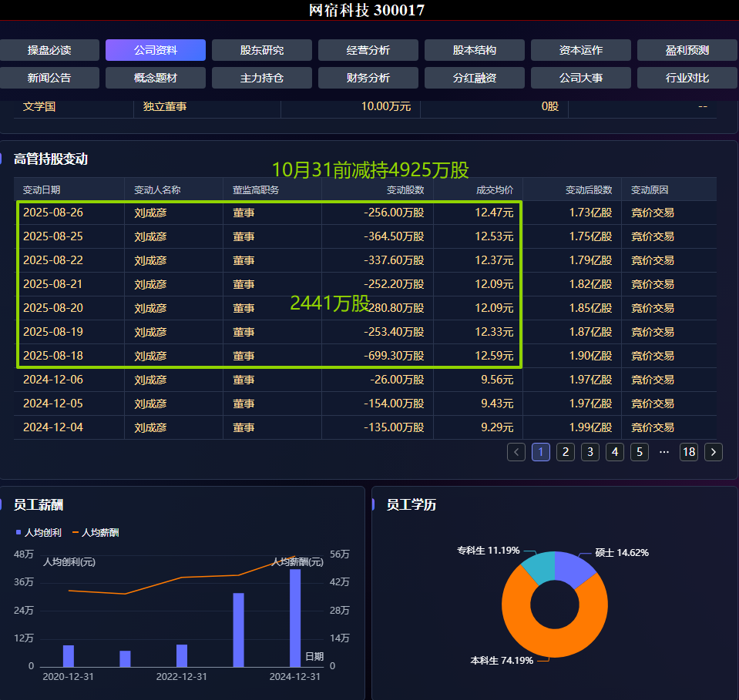
Task: Click the 高管持股变动 section title
Action: pyautogui.click(x=50, y=159)
